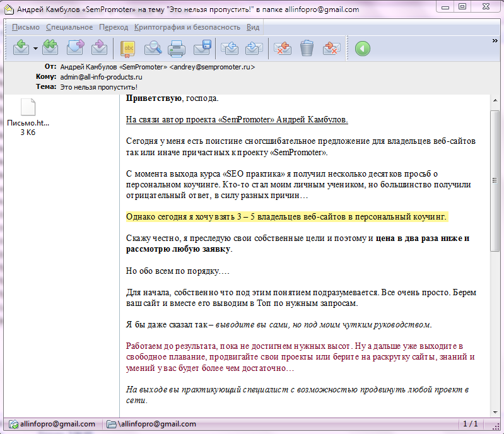Click the yellow highlighted coaching sentence
The width and height of the screenshot is (504, 434).
[x=286, y=216]
